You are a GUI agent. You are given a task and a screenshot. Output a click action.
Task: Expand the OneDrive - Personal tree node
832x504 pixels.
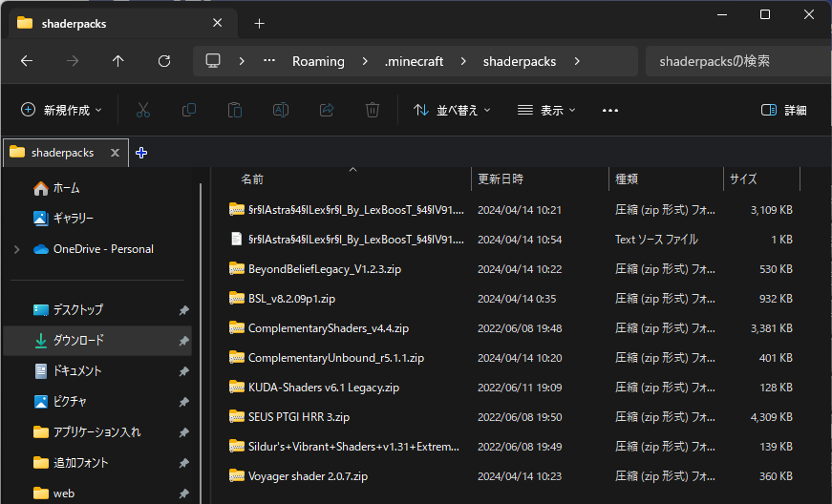pos(16,249)
